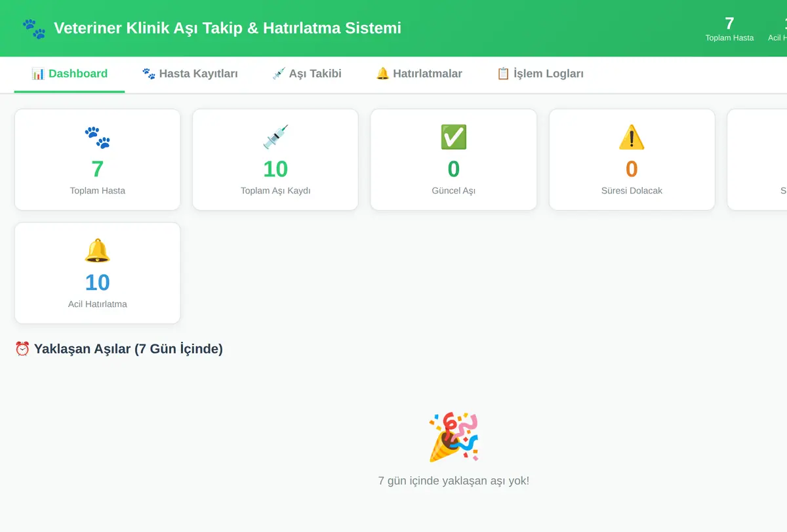Screen dimensions: 787x532
Task: Click the paw icon on Toplam Hasta card
Action: 98,137
